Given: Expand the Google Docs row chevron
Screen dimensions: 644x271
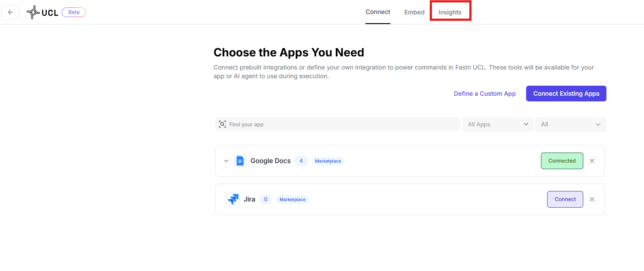Looking at the screenshot, I should pos(226,161).
